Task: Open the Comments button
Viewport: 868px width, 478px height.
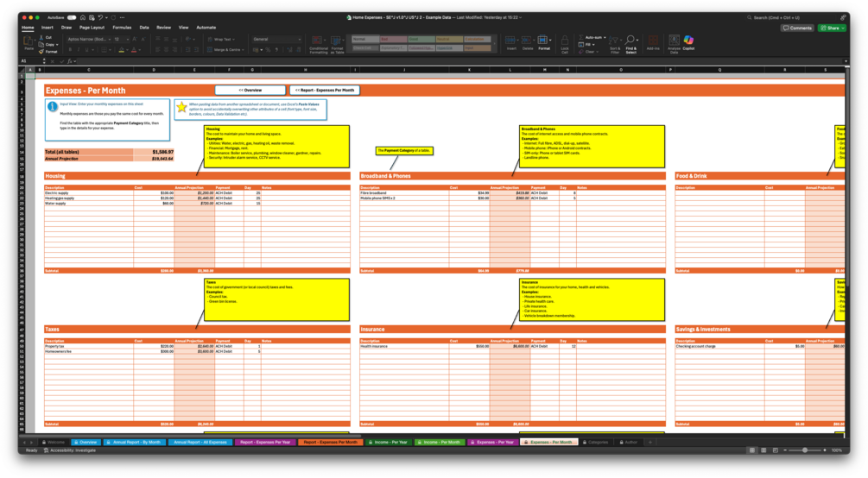Action: point(797,28)
